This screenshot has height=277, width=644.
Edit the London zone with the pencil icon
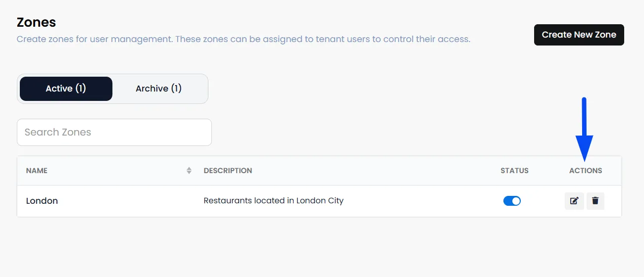(x=574, y=201)
